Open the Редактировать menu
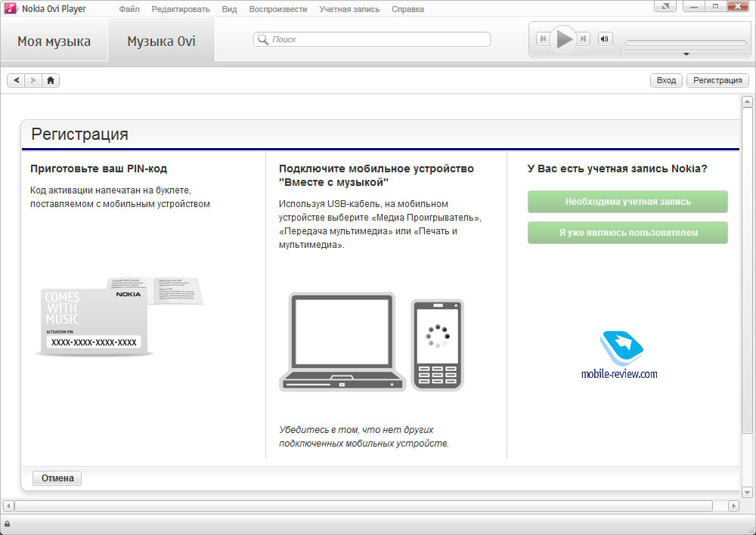756x535 pixels. (x=181, y=9)
